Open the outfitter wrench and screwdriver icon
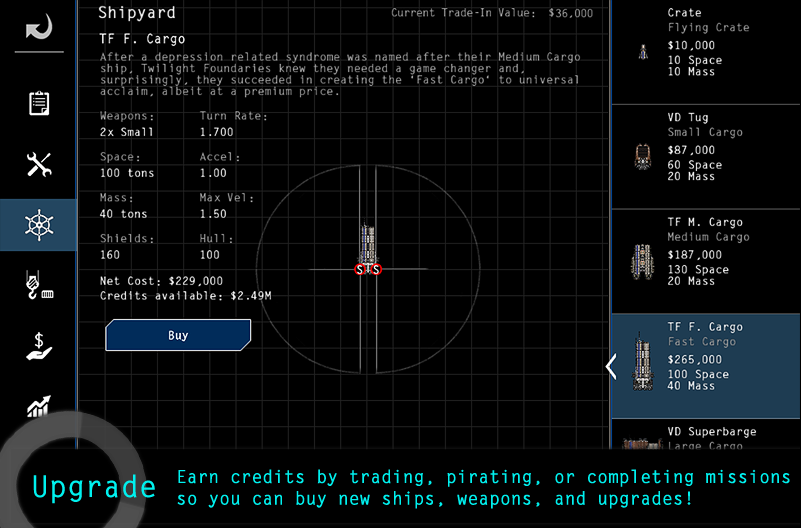This screenshot has height=528, width=801. coord(39,164)
